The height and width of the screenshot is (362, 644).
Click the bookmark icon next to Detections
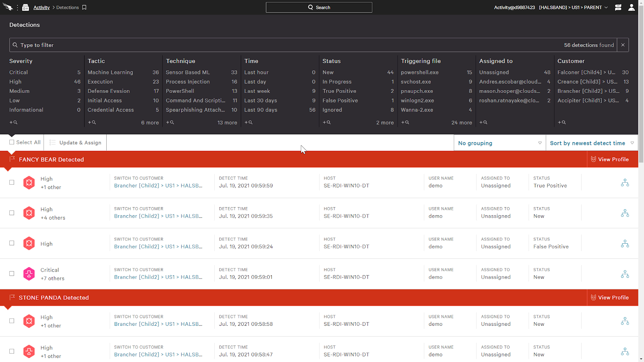coord(83,7)
